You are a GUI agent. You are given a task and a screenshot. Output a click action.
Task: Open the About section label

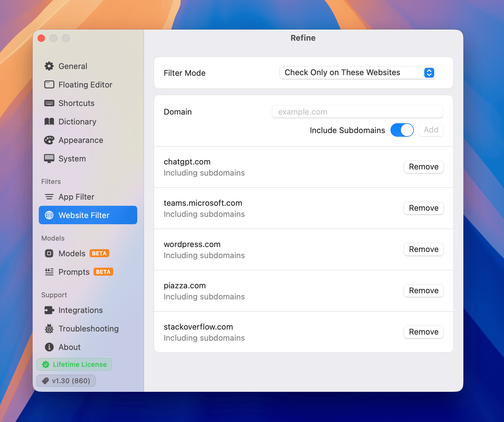point(70,347)
